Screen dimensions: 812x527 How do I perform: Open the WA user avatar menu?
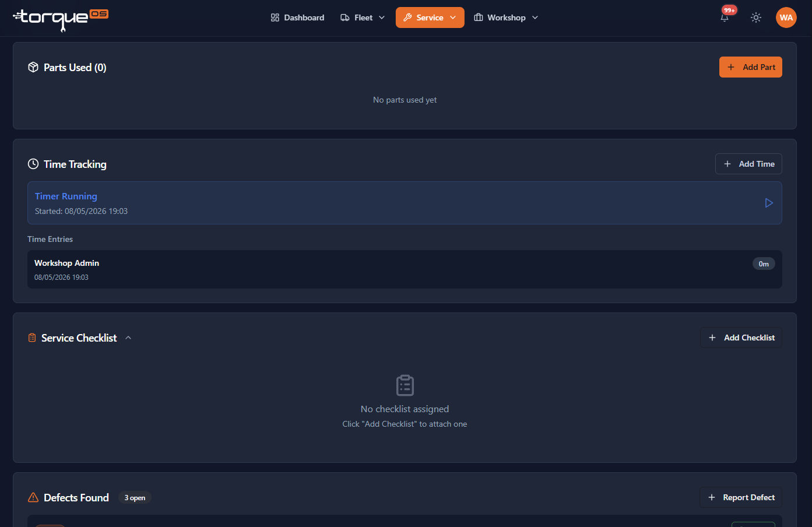[x=786, y=17]
